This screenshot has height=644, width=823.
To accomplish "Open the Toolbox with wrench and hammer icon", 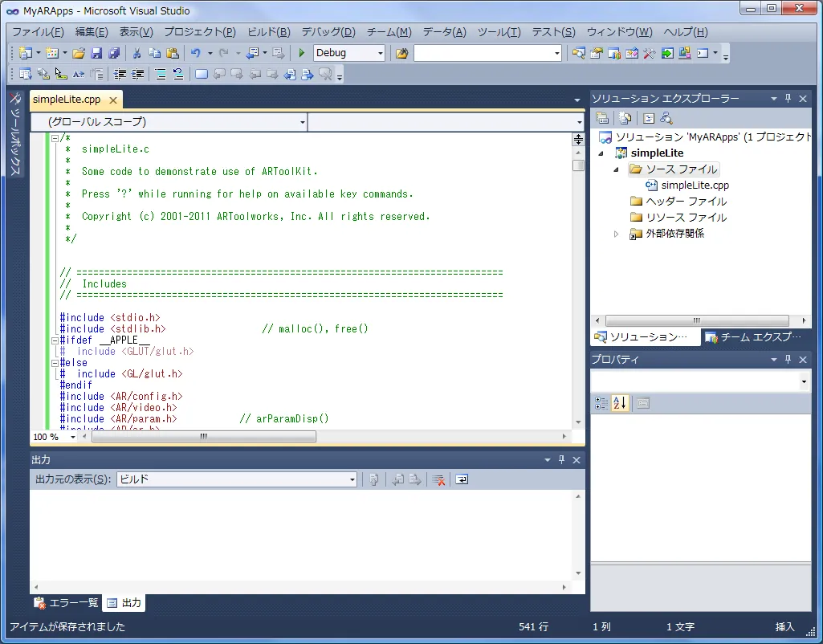I will [x=650, y=53].
